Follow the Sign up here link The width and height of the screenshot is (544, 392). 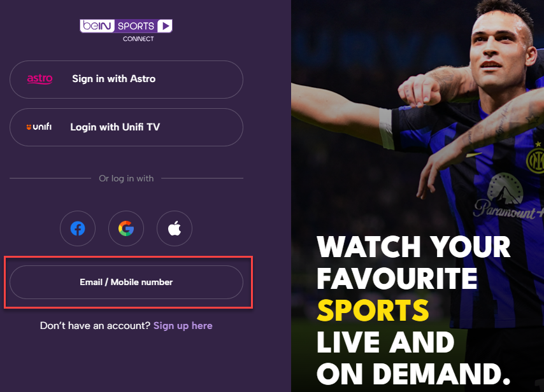coord(183,325)
